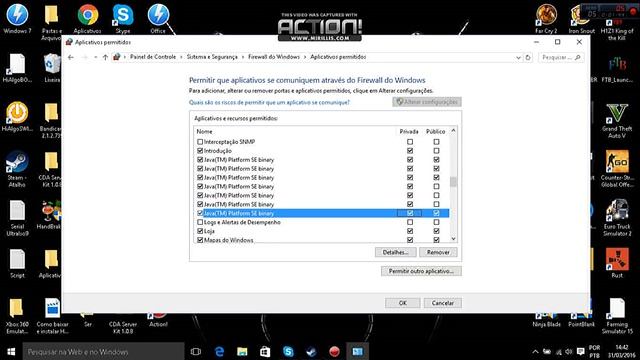Expand breadcrumb arrow after Sistema e Segurança
The height and width of the screenshot is (360, 640).
pyautogui.click(x=243, y=57)
